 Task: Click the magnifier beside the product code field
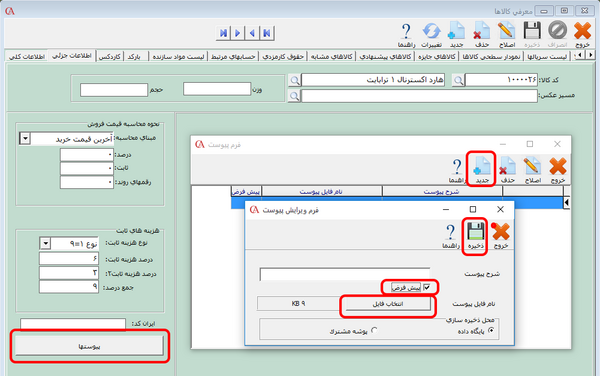(x=458, y=80)
